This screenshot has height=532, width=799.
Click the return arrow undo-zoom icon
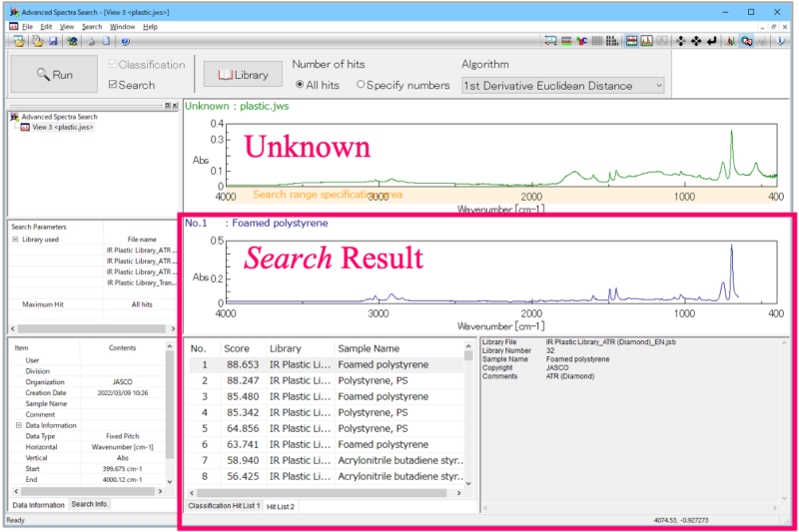pos(711,41)
